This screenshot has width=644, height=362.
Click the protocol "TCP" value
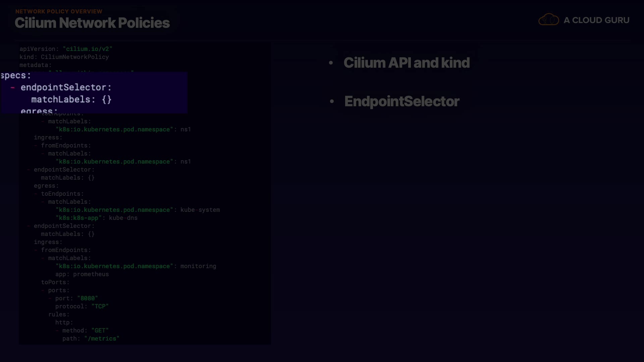click(100, 306)
